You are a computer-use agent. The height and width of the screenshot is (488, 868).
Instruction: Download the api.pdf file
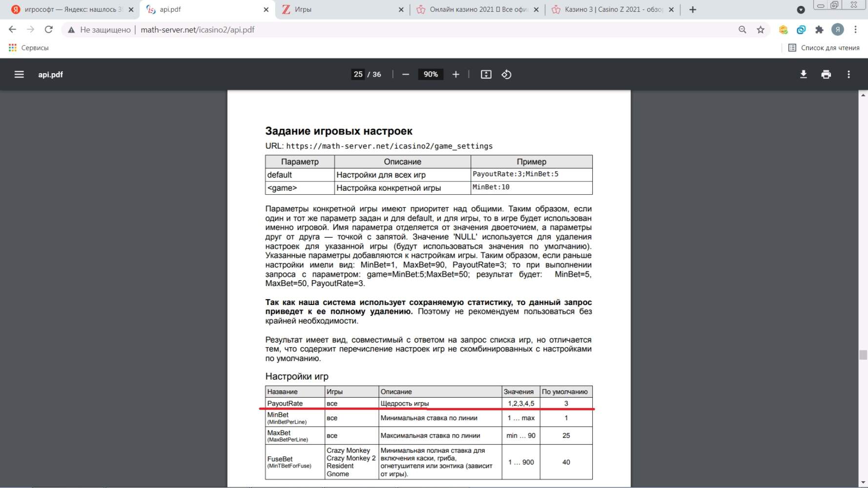[804, 74]
